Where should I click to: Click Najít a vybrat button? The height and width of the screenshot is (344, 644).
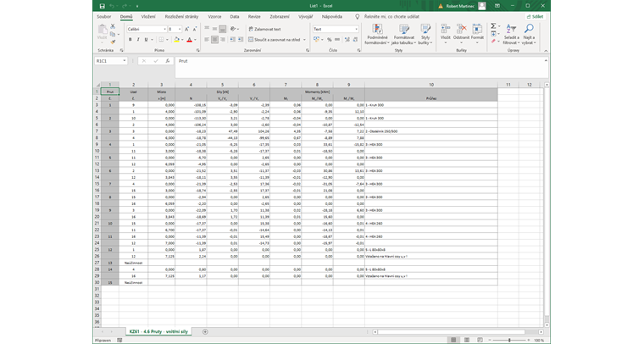pyautogui.click(x=529, y=34)
